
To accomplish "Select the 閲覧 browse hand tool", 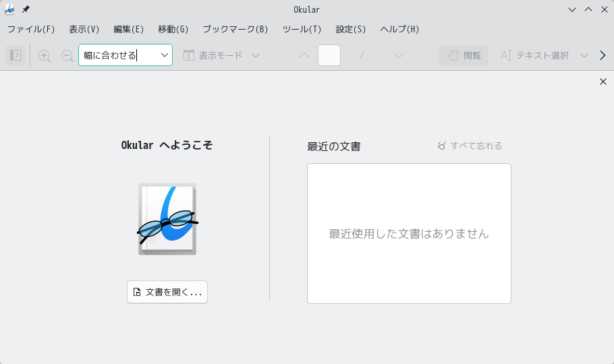I will (464, 55).
